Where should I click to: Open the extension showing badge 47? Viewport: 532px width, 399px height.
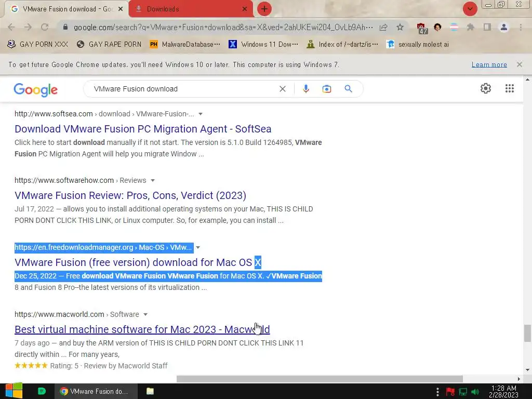click(422, 28)
